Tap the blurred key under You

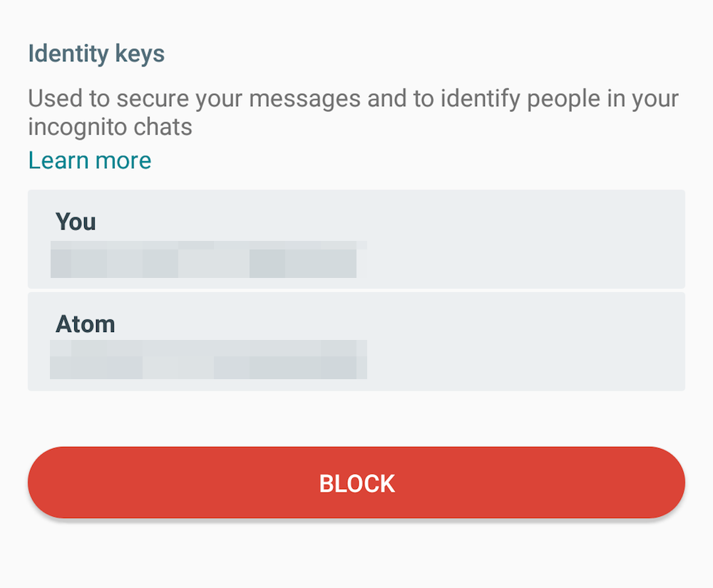tap(207, 259)
